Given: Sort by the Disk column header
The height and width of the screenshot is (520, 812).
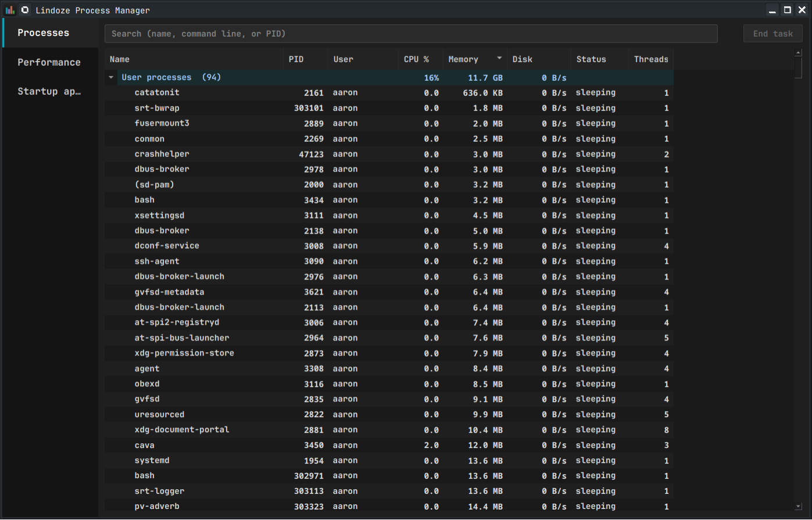Looking at the screenshot, I should 539,59.
